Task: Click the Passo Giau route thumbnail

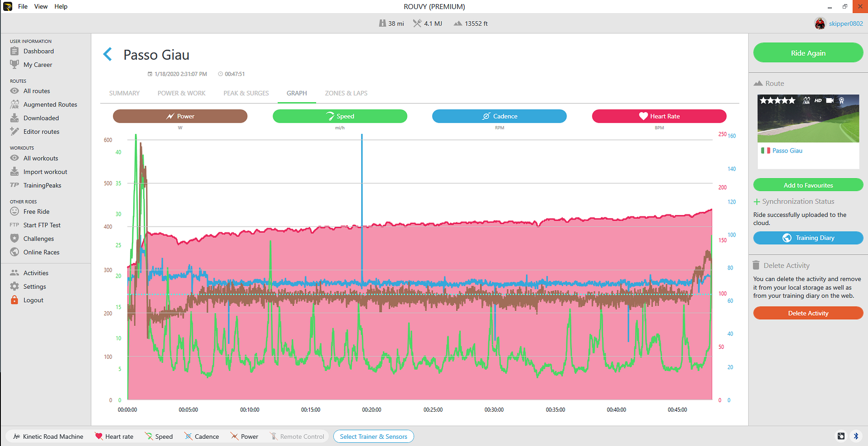Action: [808, 119]
